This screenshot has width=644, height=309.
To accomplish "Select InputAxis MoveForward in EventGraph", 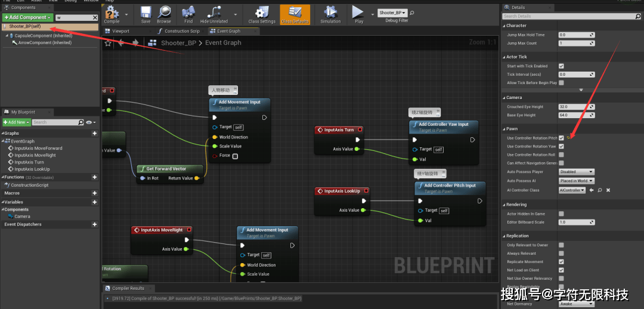I will (38, 149).
